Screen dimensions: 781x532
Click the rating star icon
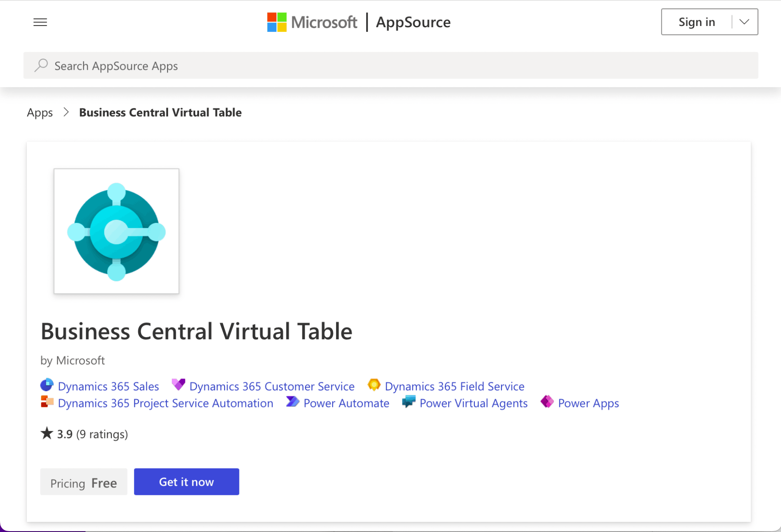47,434
